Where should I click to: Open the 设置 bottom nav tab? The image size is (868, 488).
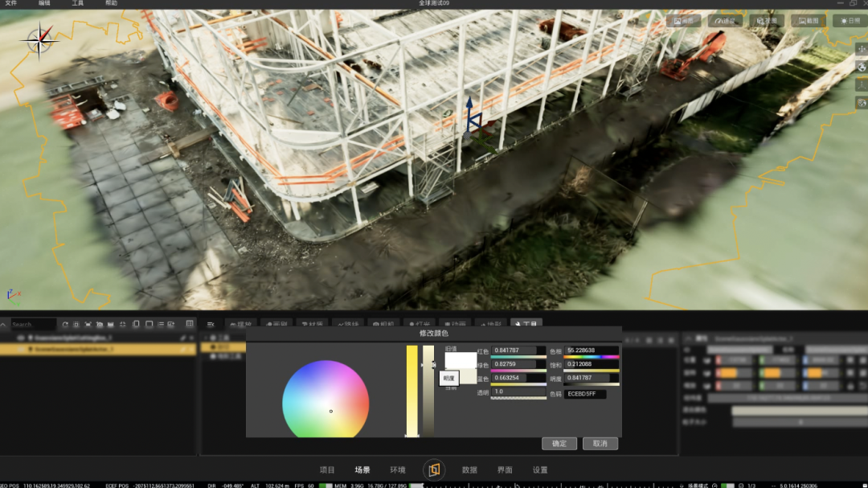pyautogui.click(x=540, y=470)
